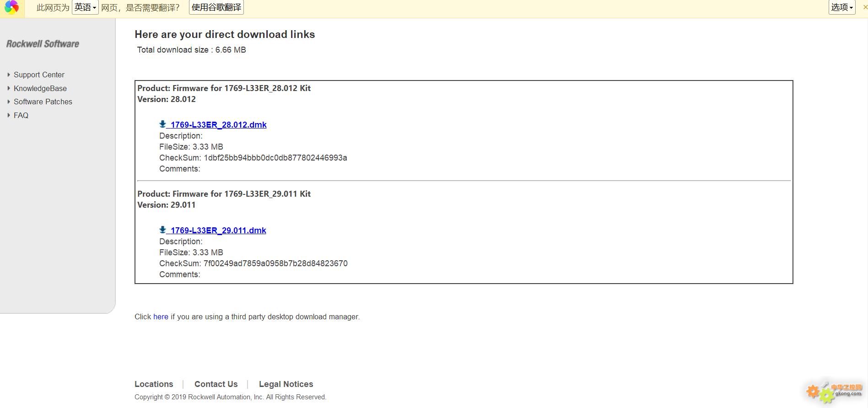Open Software Patches sidebar link

tap(43, 102)
